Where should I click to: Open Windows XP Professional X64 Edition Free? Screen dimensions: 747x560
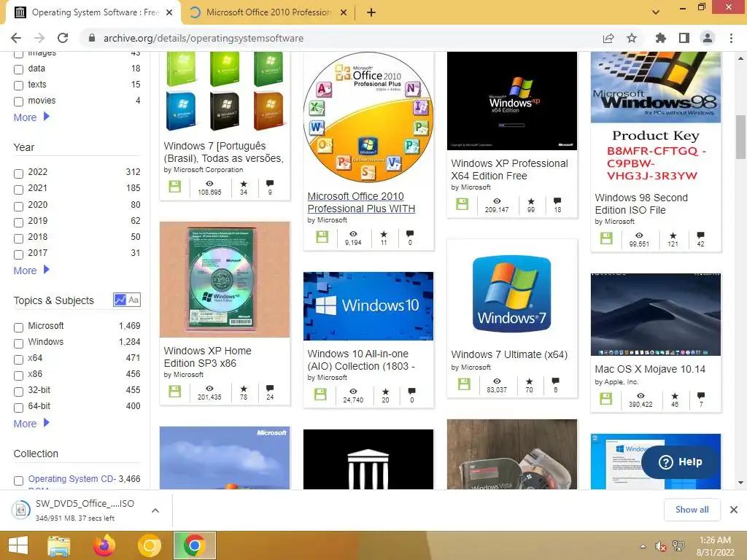pyautogui.click(x=509, y=169)
